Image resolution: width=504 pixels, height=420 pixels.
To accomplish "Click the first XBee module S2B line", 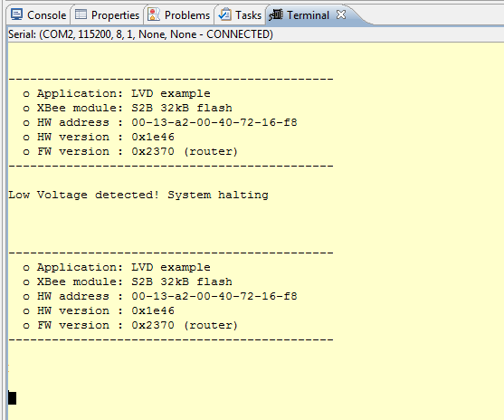I will (128, 108).
